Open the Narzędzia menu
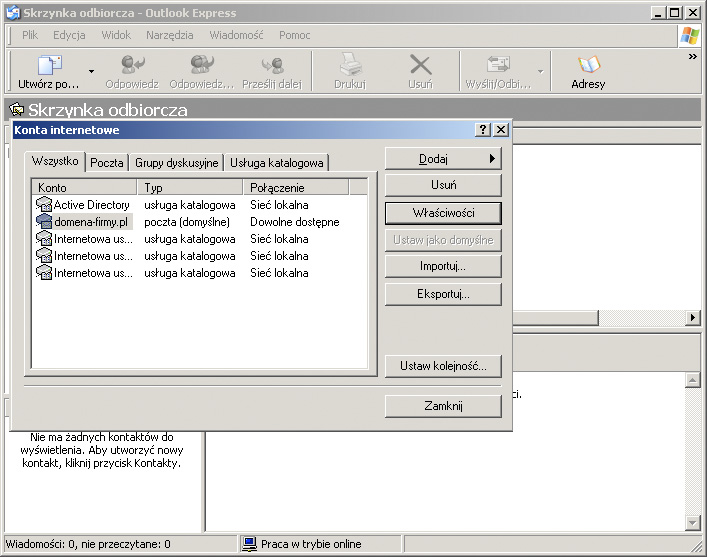Image resolution: width=707 pixels, height=557 pixels. [x=170, y=35]
